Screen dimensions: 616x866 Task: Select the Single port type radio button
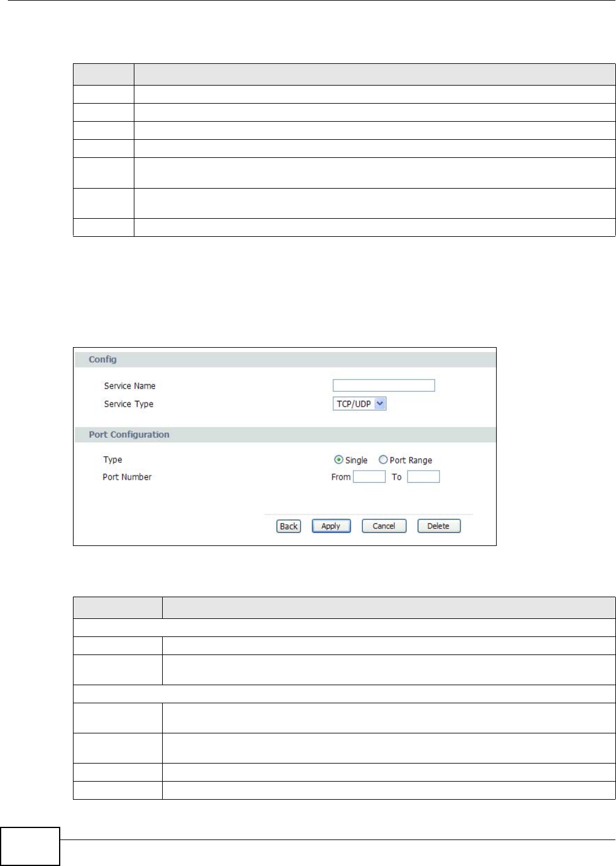click(339, 460)
